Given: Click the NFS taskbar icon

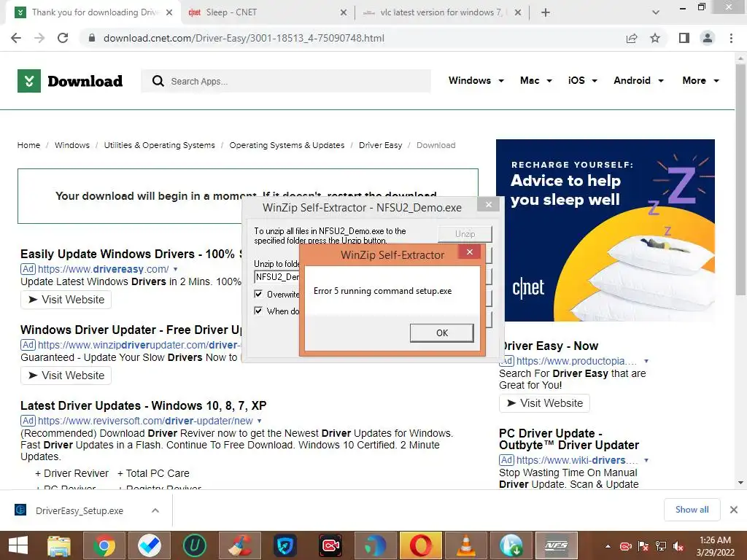Looking at the screenshot, I should coord(556,545).
